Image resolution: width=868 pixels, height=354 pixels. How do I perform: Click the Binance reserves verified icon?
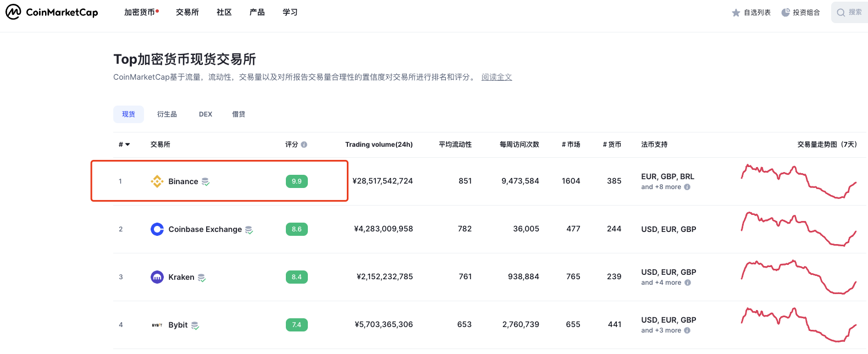206,182
